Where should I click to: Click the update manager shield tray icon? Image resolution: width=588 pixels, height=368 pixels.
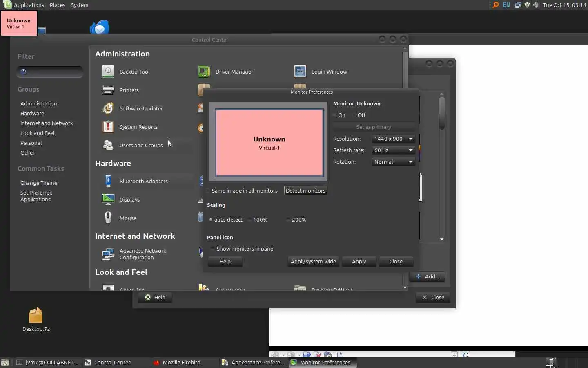tap(527, 5)
